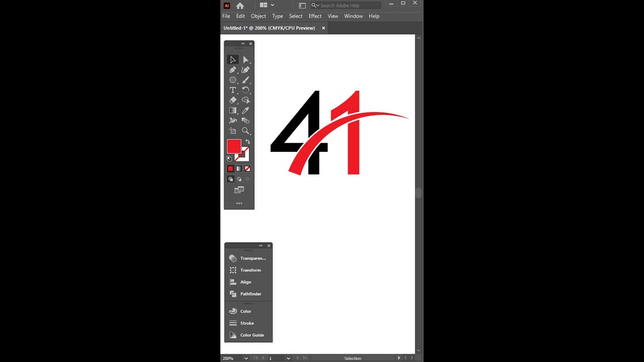Select the Curvature tool
The image size is (644, 362).
point(246,70)
